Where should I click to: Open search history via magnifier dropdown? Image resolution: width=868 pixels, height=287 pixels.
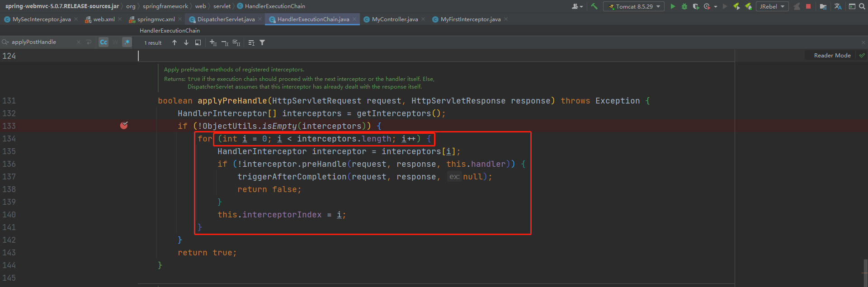coord(5,42)
